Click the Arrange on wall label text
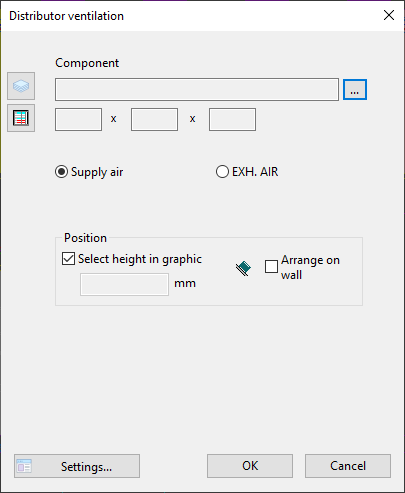This screenshot has height=493, width=405. click(x=310, y=267)
